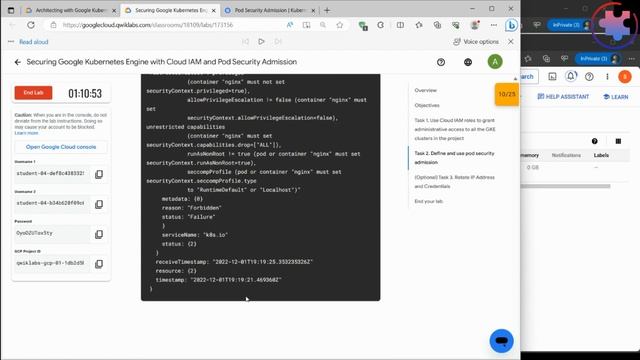The width and height of the screenshot is (640, 360).
Task: Close the read aloud toolbar
Action: tap(511, 42)
